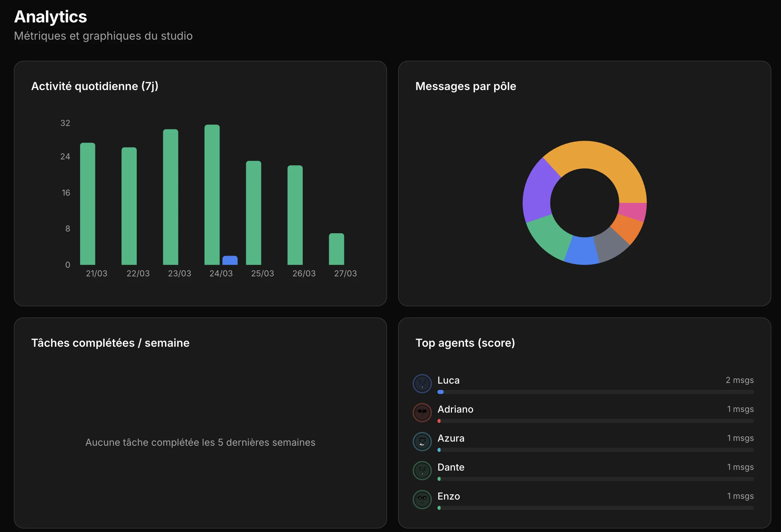Click the 27/03 bar in activity chart

337,248
